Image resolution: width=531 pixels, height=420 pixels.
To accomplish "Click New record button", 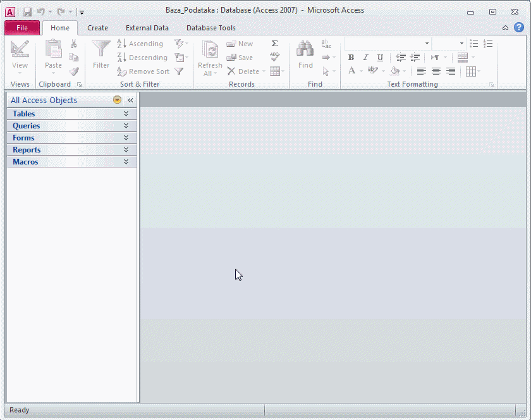I will click(240, 44).
